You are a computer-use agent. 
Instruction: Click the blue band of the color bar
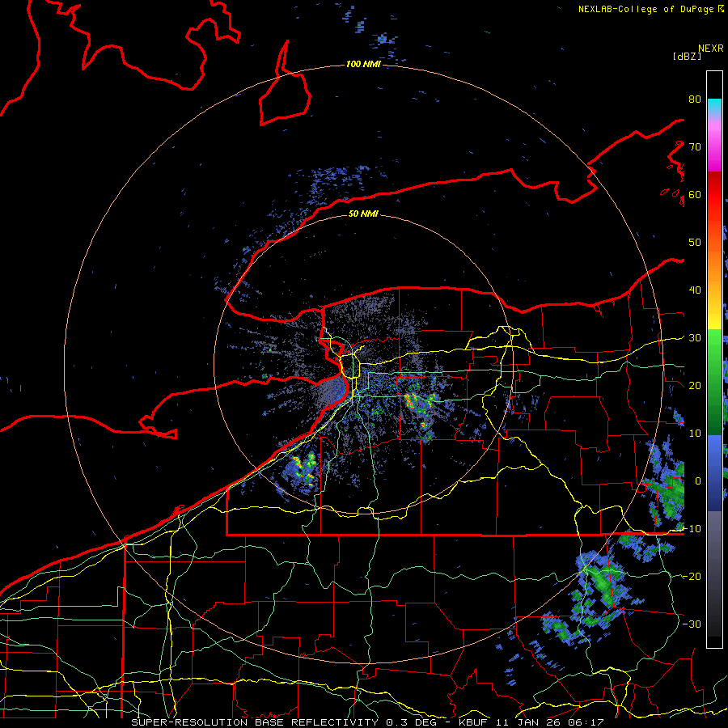coord(714,473)
